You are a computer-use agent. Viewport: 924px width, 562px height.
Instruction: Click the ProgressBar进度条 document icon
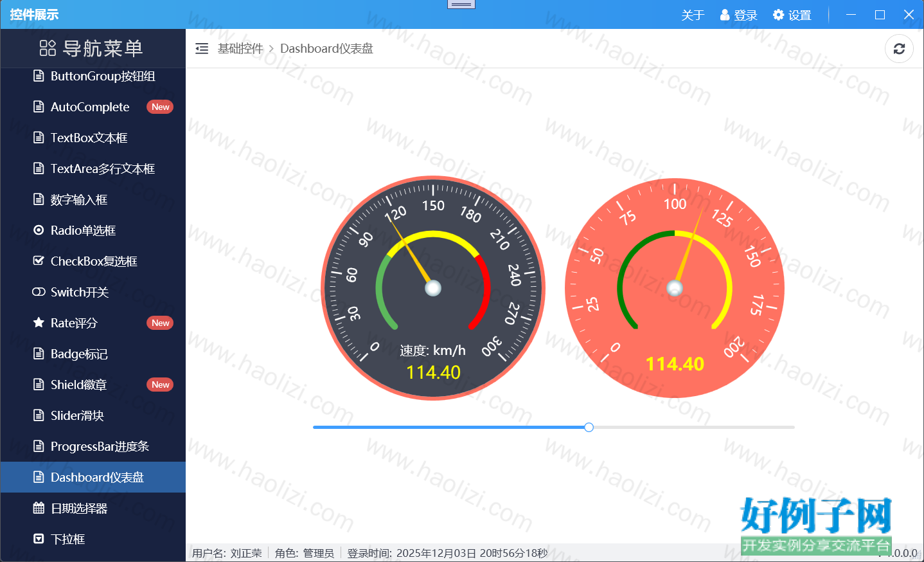coord(39,446)
